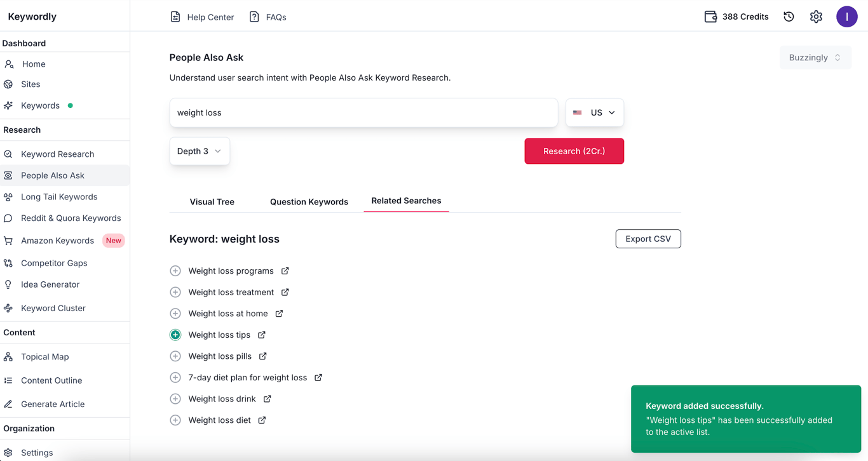Add Weight loss drink with plus toggle

coord(175,399)
